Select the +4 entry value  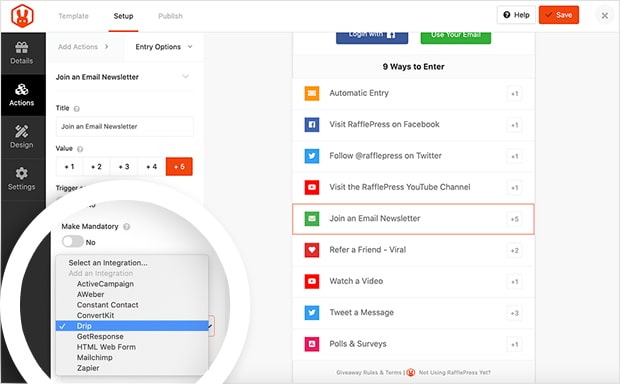tap(151, 166)
